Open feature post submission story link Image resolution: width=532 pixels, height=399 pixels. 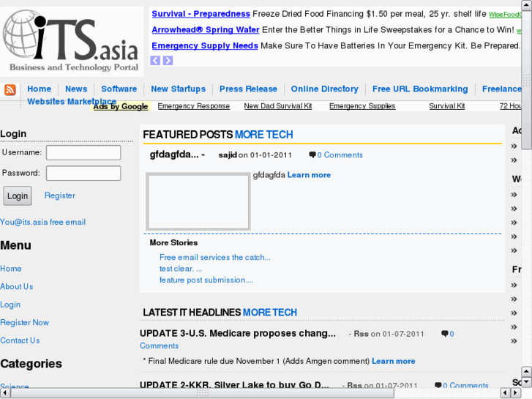coord(206,280)
